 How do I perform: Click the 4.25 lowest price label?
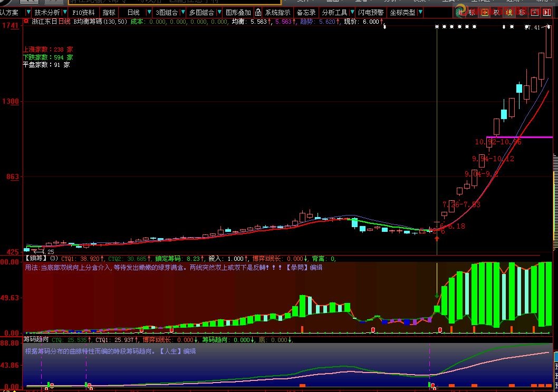pyautogui.click(x=48, y=252)
